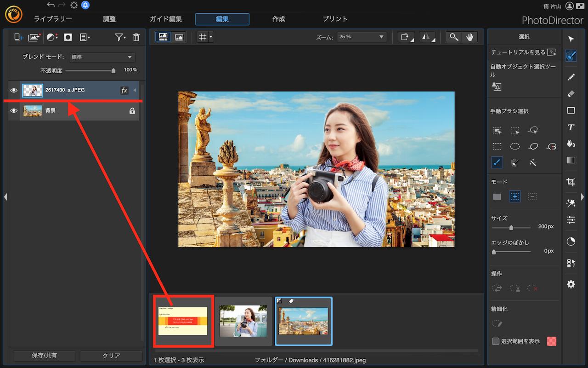
Task: Toggle visibility of the 背景 layer
Action: click(14, 111)
